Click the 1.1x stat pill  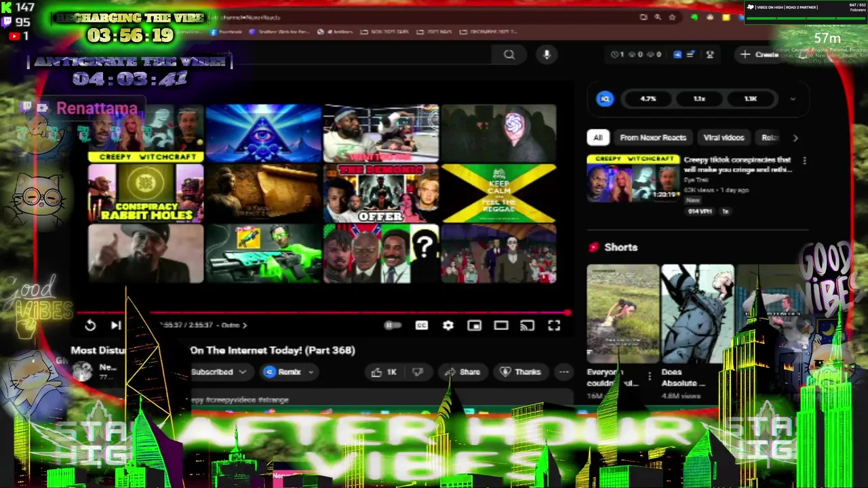699,99
